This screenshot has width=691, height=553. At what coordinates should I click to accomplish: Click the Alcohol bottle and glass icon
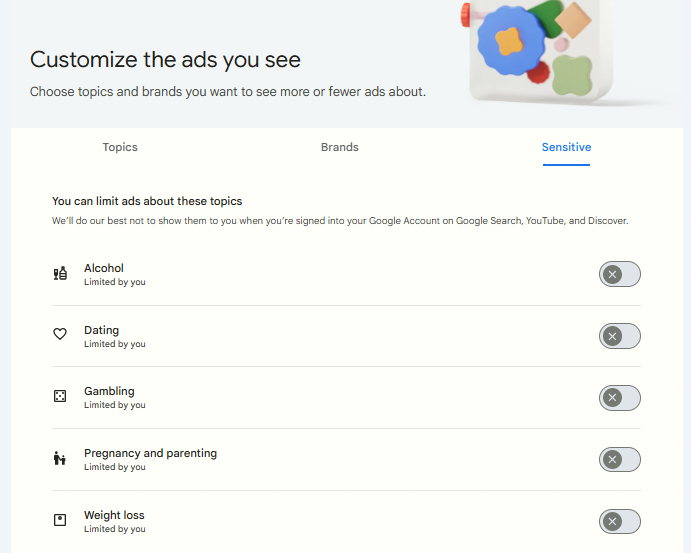pos(60,274)
